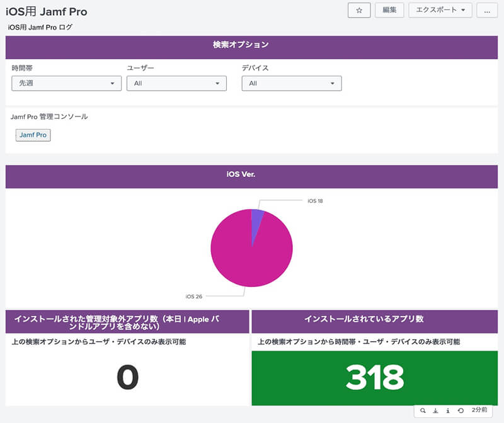The width and height of the screenshot is (504, 423).
Task: Click the 0 unmanaged apps value
Action: (x=128, y=378)
